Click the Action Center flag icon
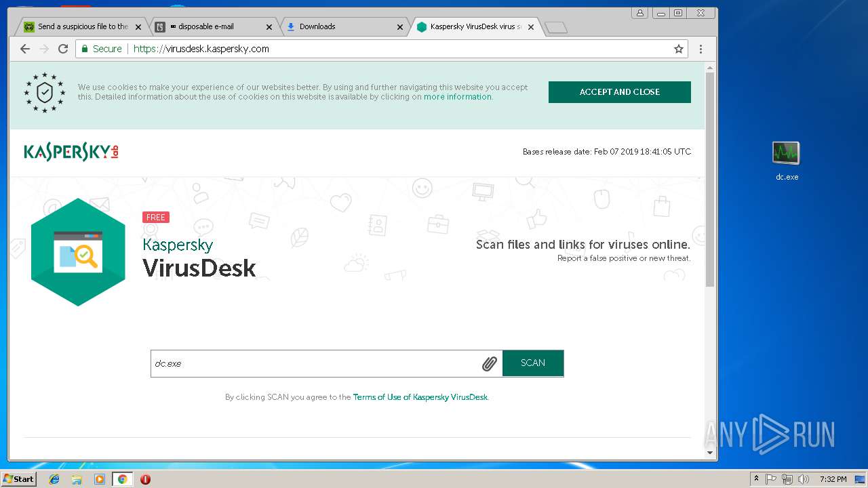The width and height of the screenshot is (868, 488). click(x=771, y=479)
